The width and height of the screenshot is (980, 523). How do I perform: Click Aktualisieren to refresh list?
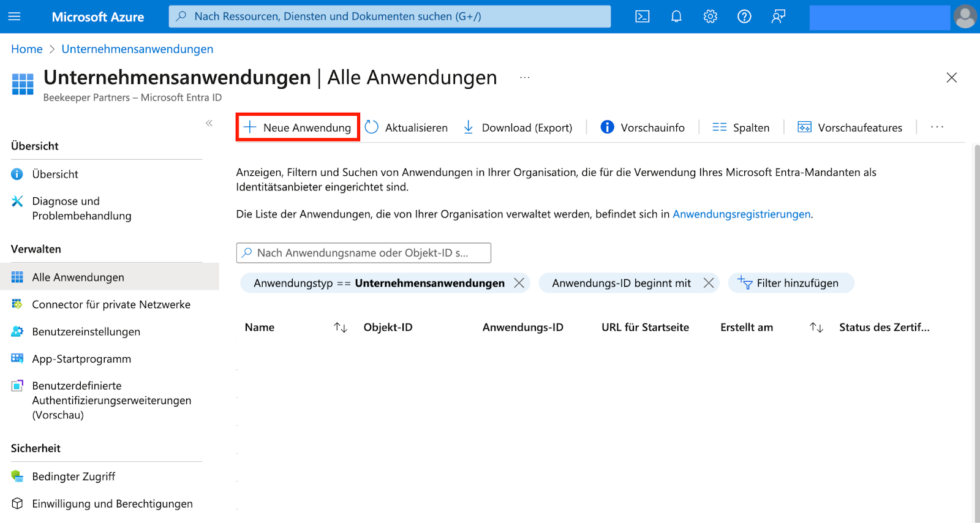coord(406,127)
